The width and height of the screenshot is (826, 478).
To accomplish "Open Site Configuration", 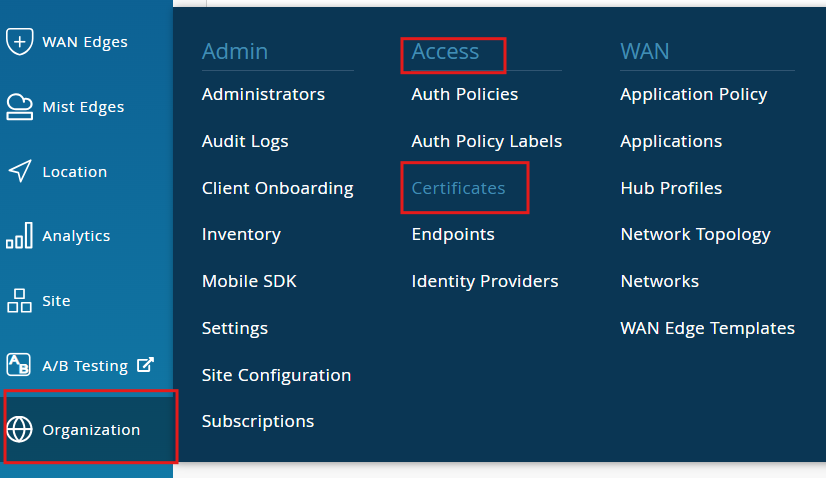I will click(276, 375).
